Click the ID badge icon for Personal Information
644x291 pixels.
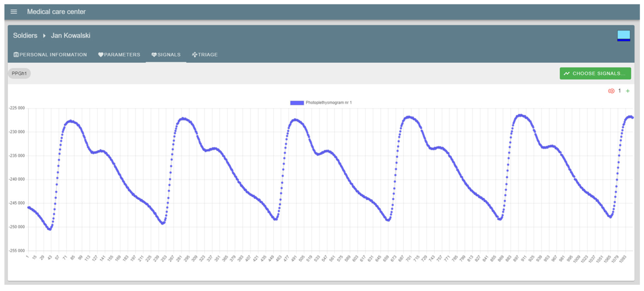pyautogui.click(x=16, y=55)
